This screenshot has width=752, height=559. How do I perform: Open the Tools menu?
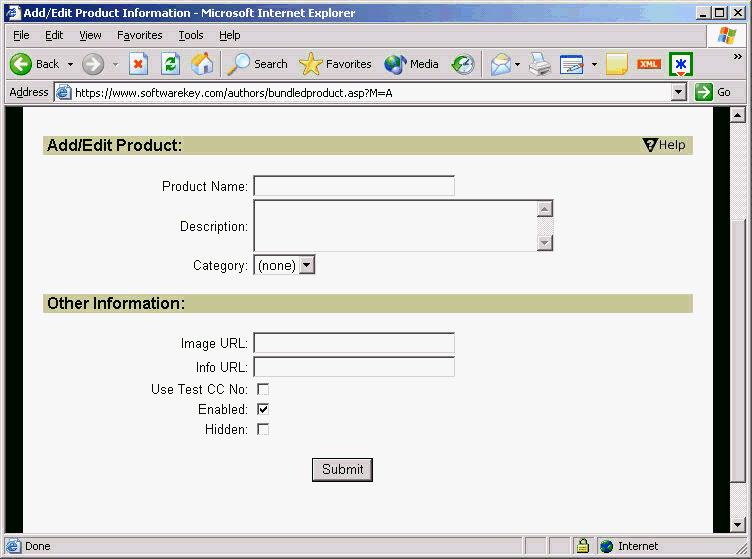191,35
